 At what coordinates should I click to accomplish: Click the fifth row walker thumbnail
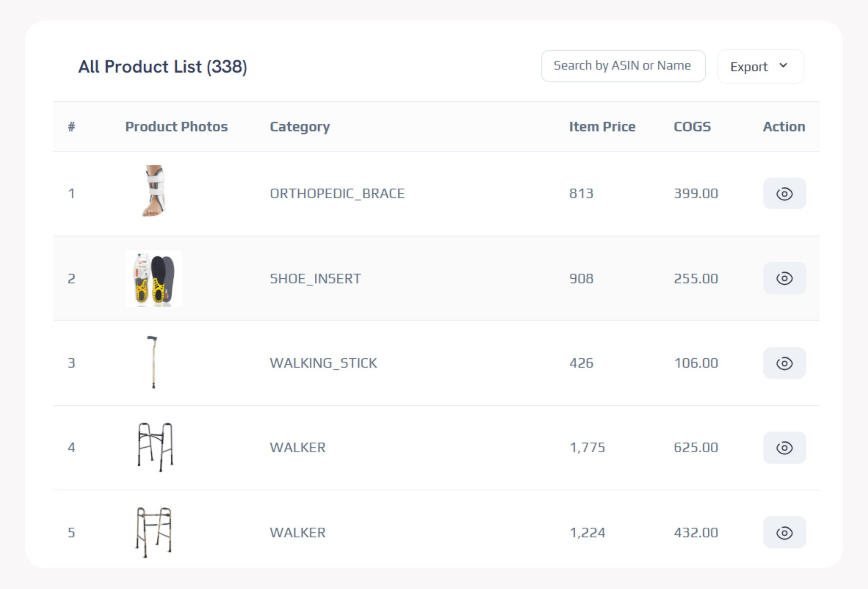(x=154, y=532)
